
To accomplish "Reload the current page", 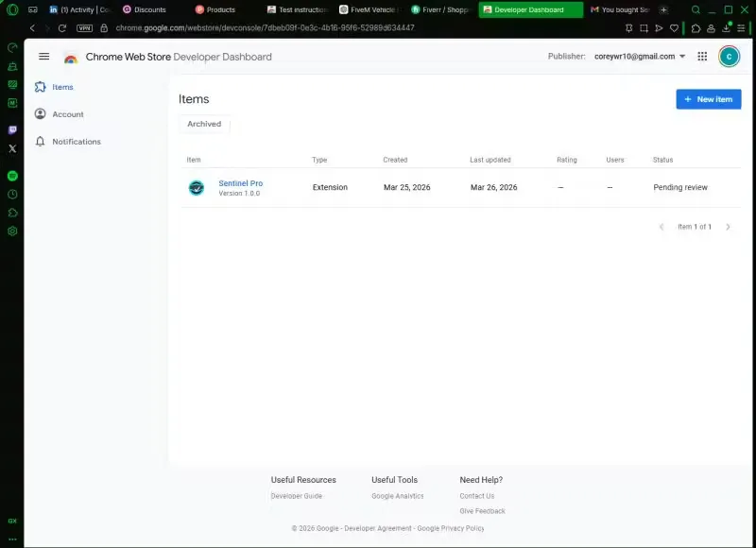I will click(x=62, y=28).
